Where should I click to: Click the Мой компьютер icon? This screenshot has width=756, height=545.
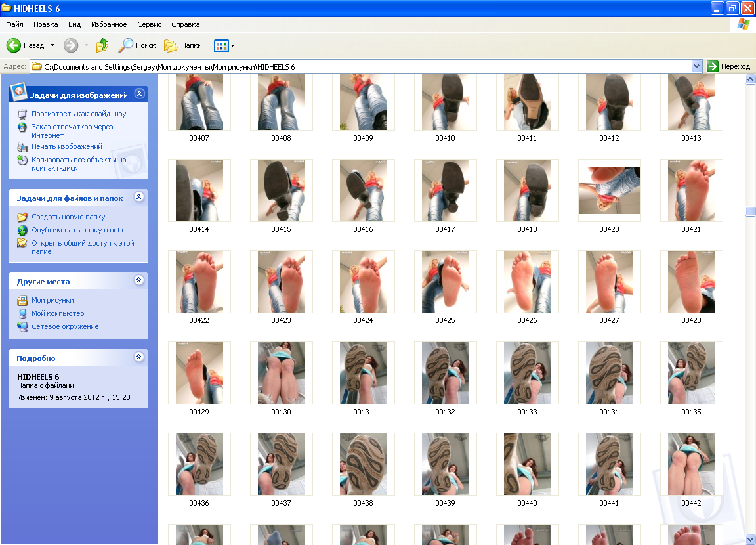pyautogui.click(x=22, y=313)
